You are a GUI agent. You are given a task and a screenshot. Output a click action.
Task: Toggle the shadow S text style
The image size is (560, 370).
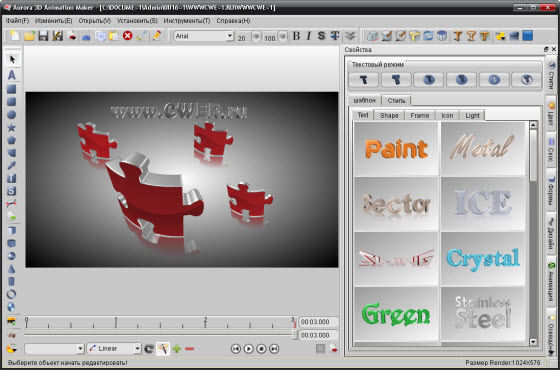click(x=321, y=36)
